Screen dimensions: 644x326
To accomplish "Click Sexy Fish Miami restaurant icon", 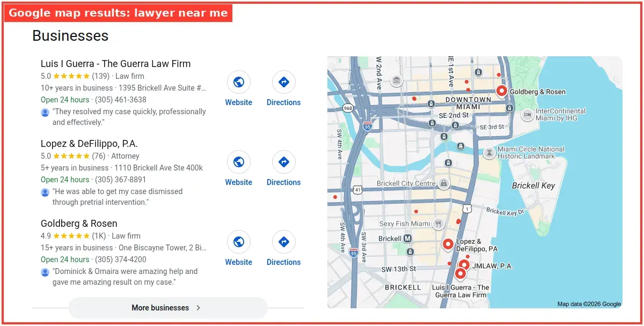I will point(439,224).
